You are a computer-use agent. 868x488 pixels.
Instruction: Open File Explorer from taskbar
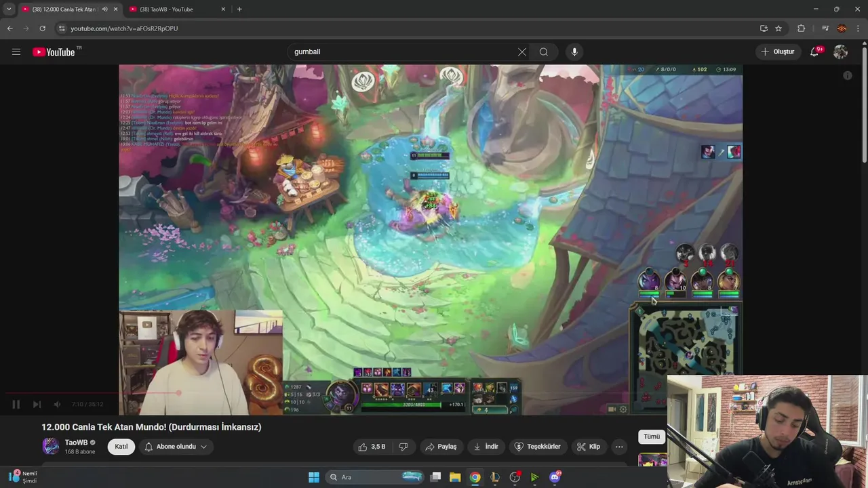point(456,477)
